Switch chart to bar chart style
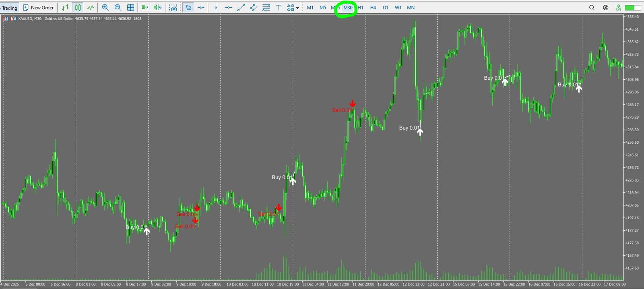Screen dimensions: 644x289 [65, 8]
